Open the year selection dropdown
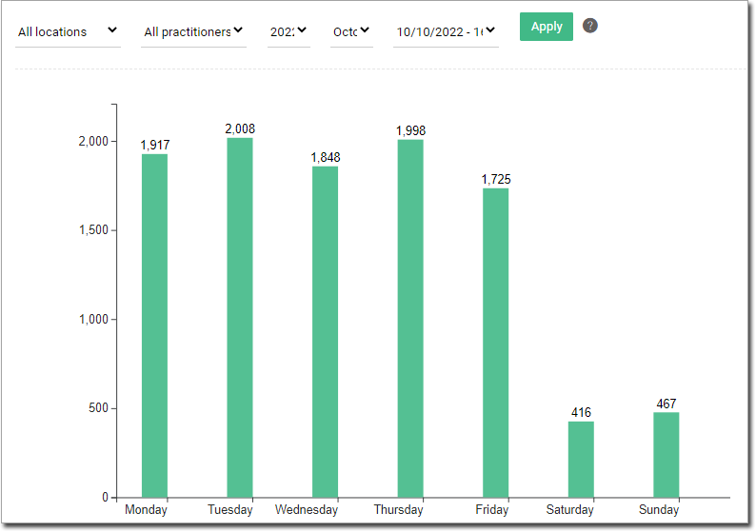The image size is (756, 532). (x=288, y=31)
